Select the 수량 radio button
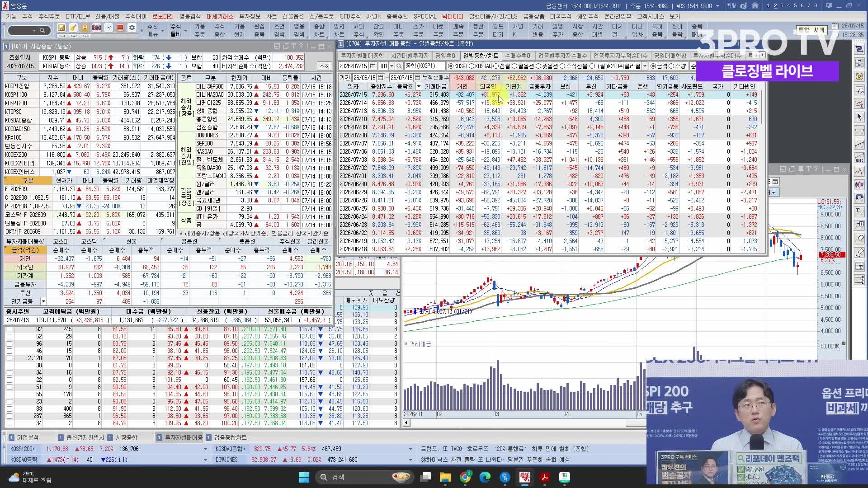 pyautogui.click(x=672, y=66)
